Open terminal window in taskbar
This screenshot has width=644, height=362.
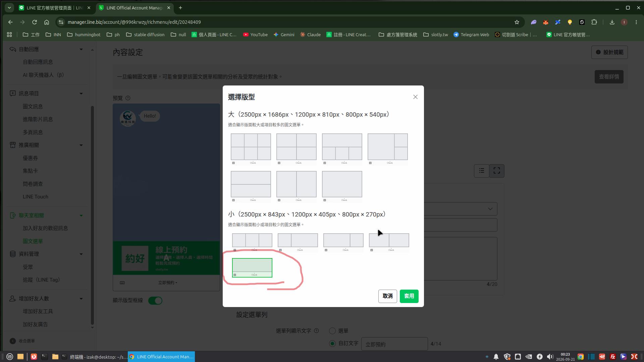[x=95, y=357]
